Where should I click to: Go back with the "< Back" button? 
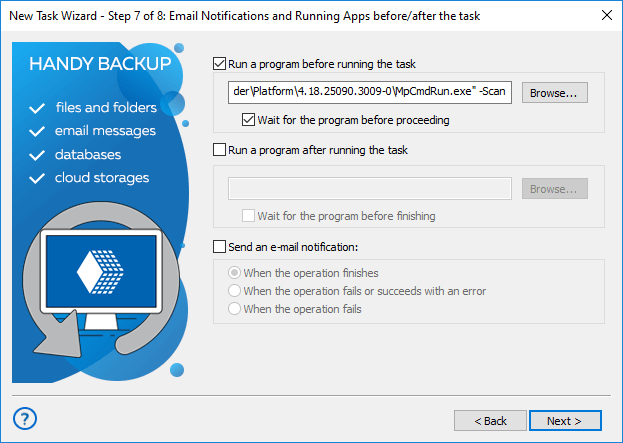click(490, 421)
